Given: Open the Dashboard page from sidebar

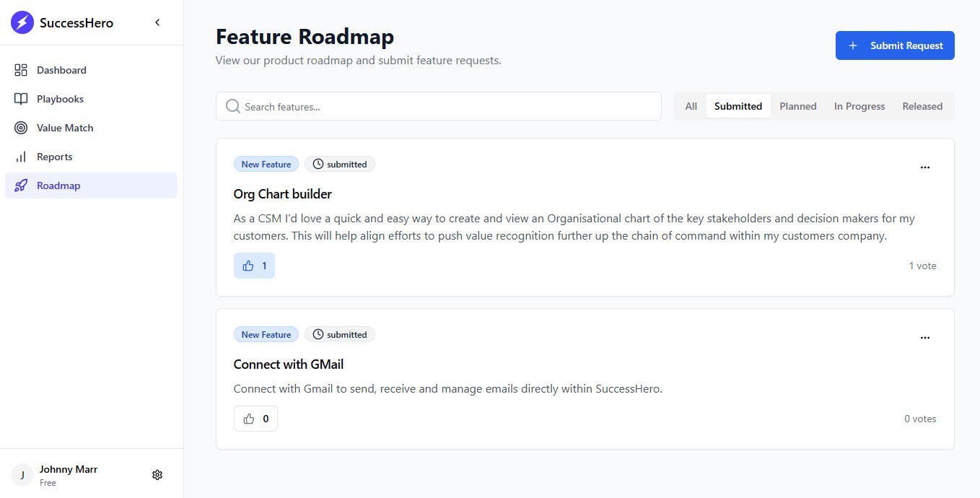Looking at the screenshot, I should (x=61, y=70).
